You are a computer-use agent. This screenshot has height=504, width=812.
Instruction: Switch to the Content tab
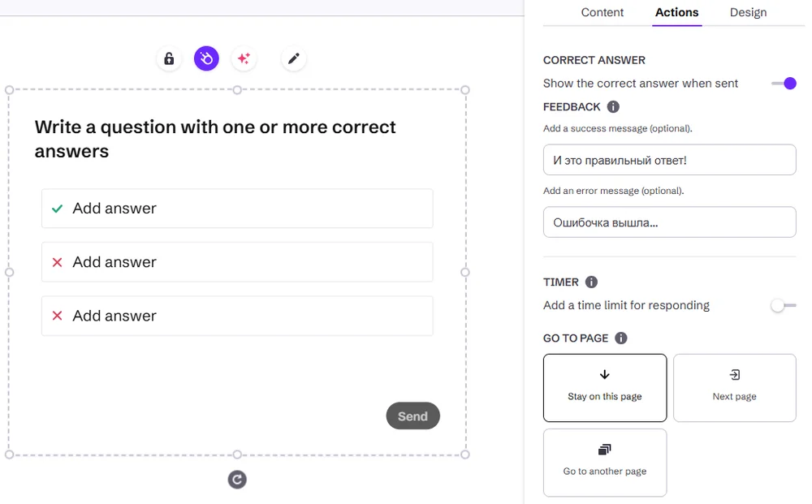point(603,12)
